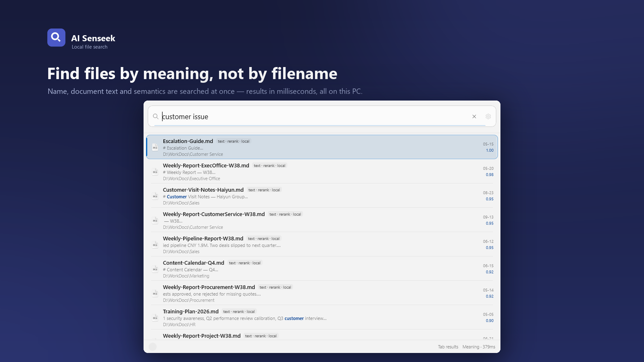The width and height of the screenshot is (644, 362).
Task: Click the search magnifier icon in search box
Action: click(x=156, y=116)
